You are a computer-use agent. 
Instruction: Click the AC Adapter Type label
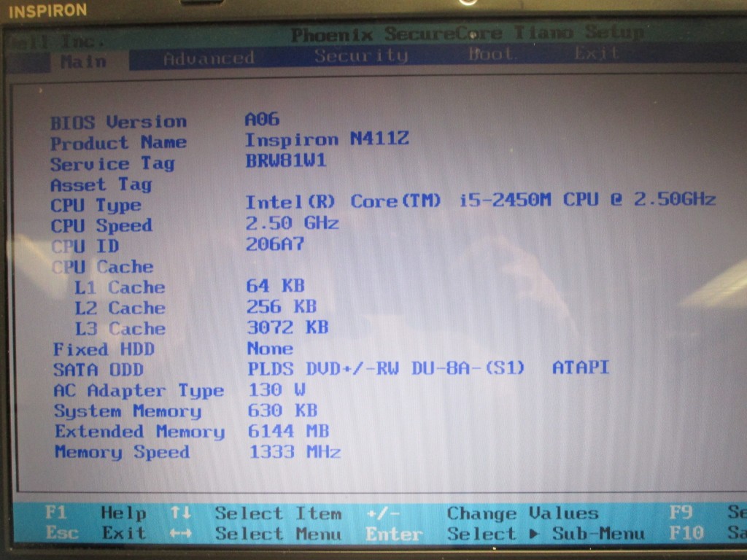coord(139,391)
